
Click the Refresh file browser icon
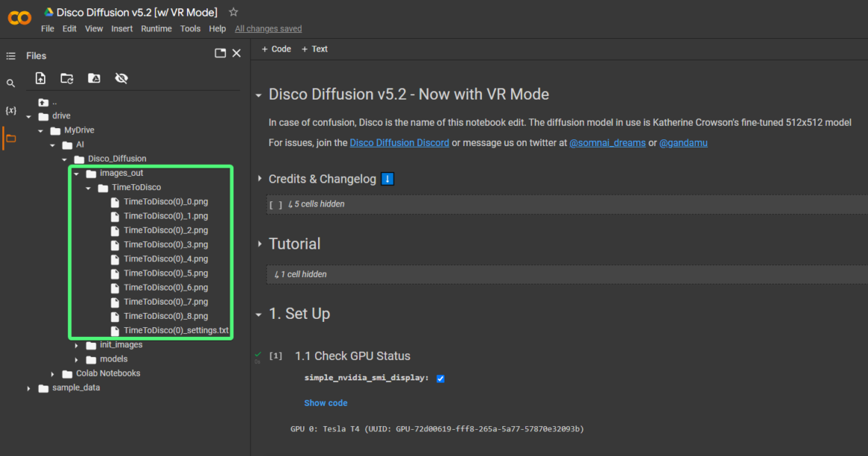tap(67, 78)
